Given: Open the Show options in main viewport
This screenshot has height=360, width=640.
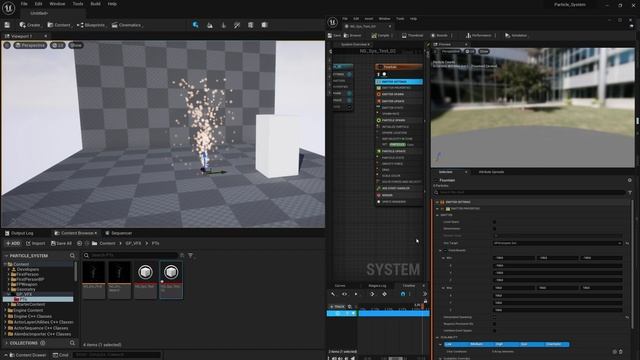Looking at the screenshot, I should tap(76, 45).
